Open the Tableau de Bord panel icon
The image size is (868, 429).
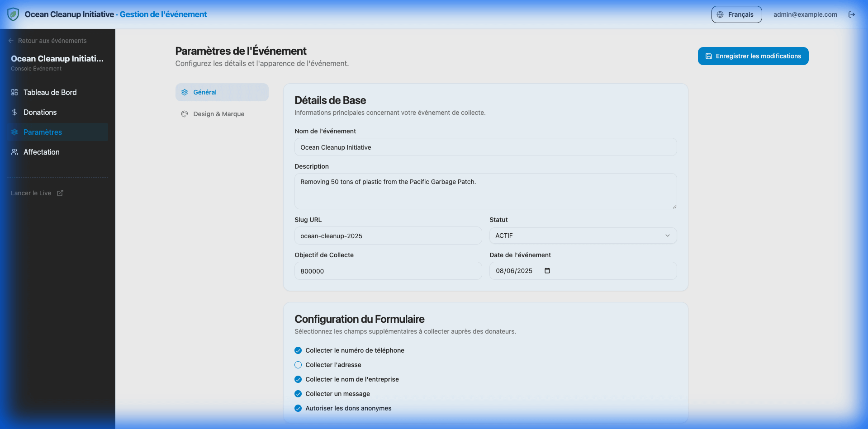pyautogui.click(x=14, y=92)
